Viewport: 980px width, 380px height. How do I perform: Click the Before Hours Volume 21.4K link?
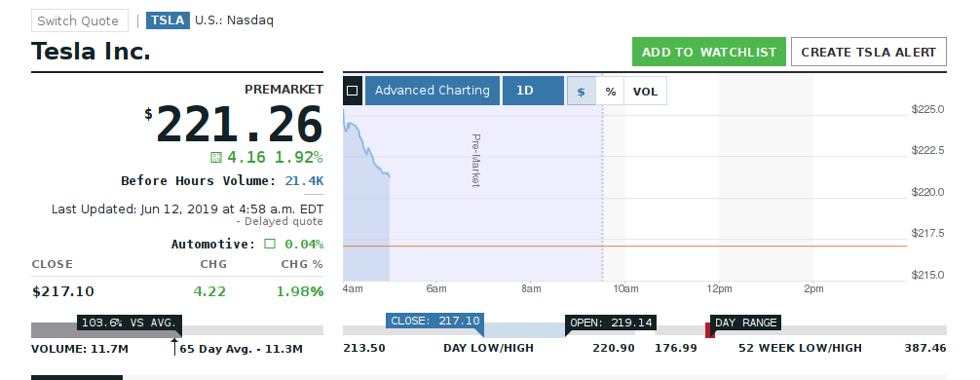[x=304, y=181]
